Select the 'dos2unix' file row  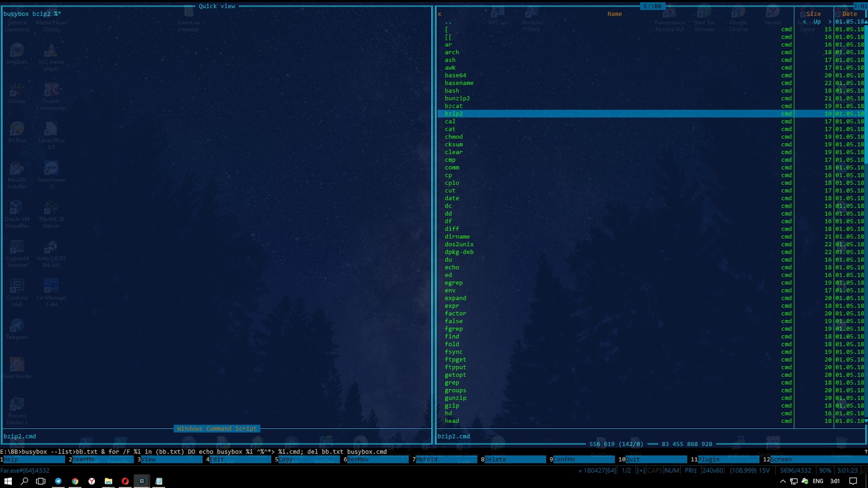650,244
